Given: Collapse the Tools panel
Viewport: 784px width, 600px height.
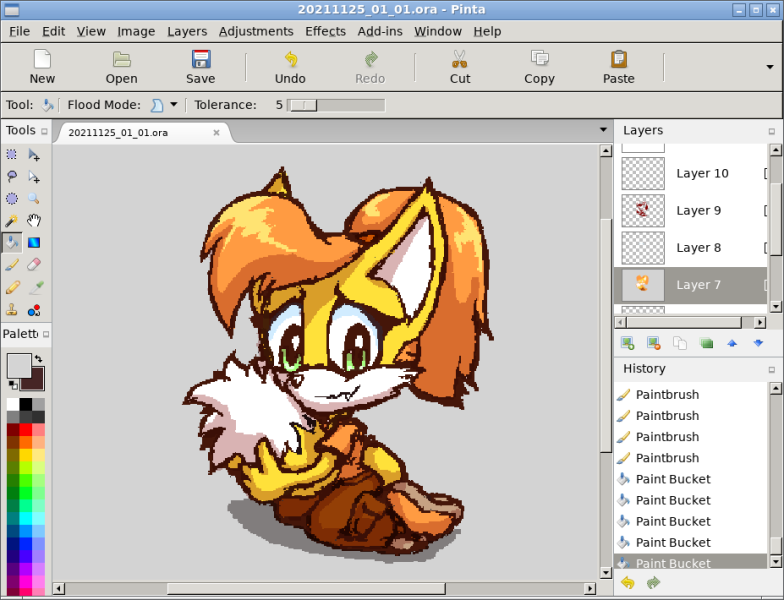Looking at the screenshot, I should tap(44, 132).
